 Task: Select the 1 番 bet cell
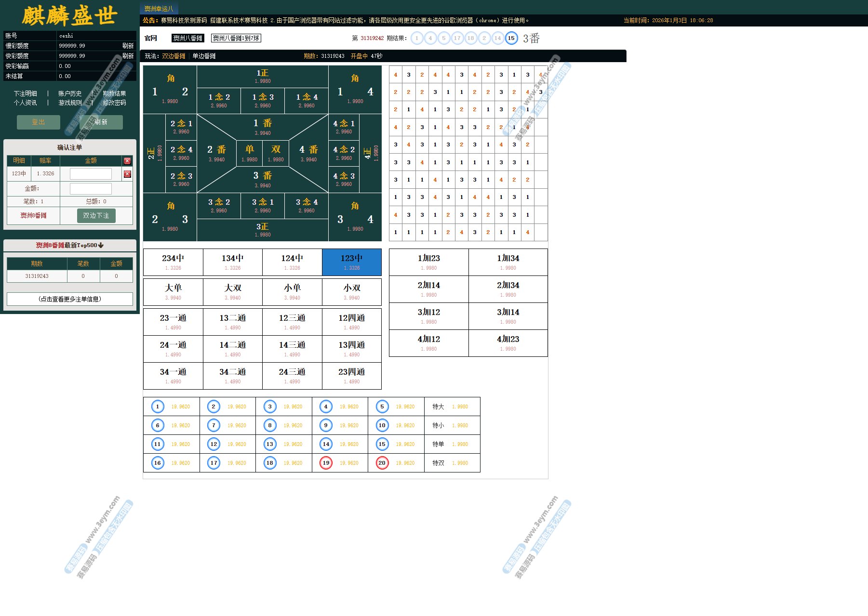point(263,127)
